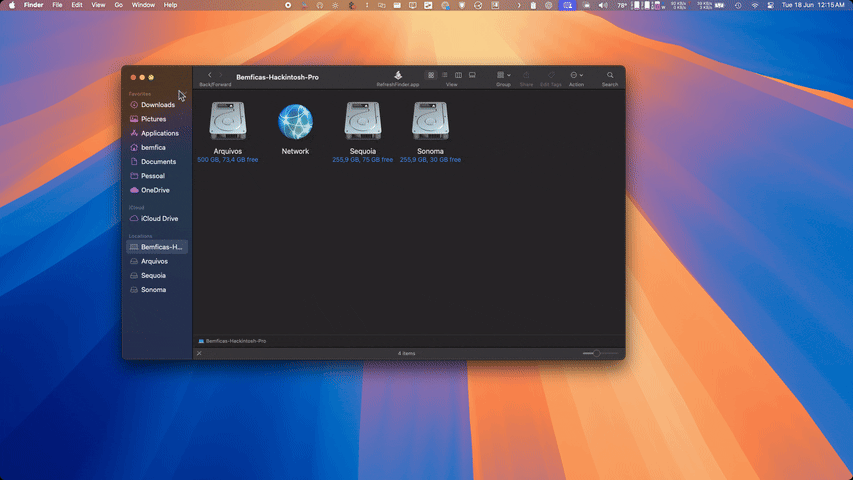Screen dimensions: 853x480
Task: Open the Apple menu
Action: coord(11,5)
